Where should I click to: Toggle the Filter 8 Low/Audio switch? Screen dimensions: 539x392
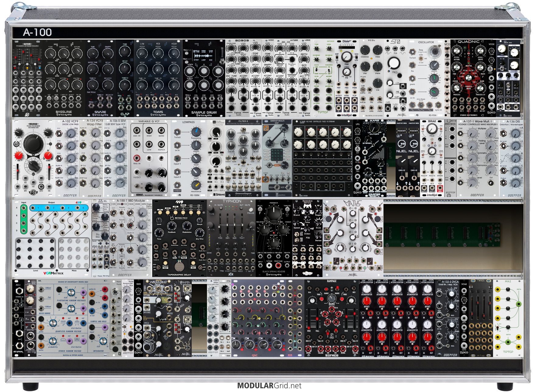click(x=243, y=130)
